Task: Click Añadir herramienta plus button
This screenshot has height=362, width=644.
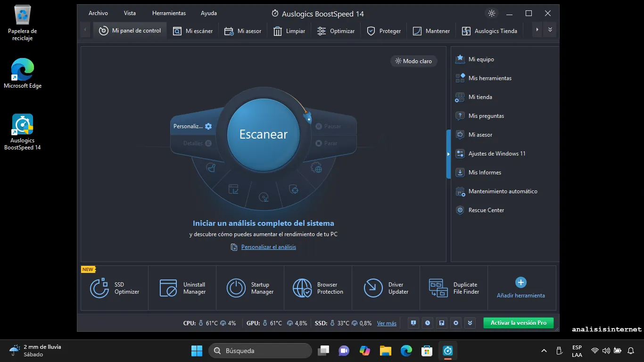Action: pos(521,282)
